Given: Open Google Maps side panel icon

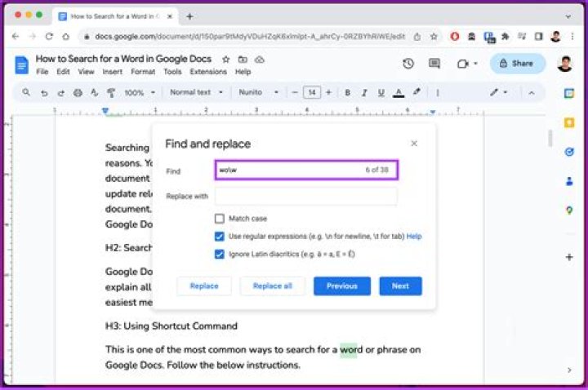Looking at the screenshot, I should click(569, 211).
